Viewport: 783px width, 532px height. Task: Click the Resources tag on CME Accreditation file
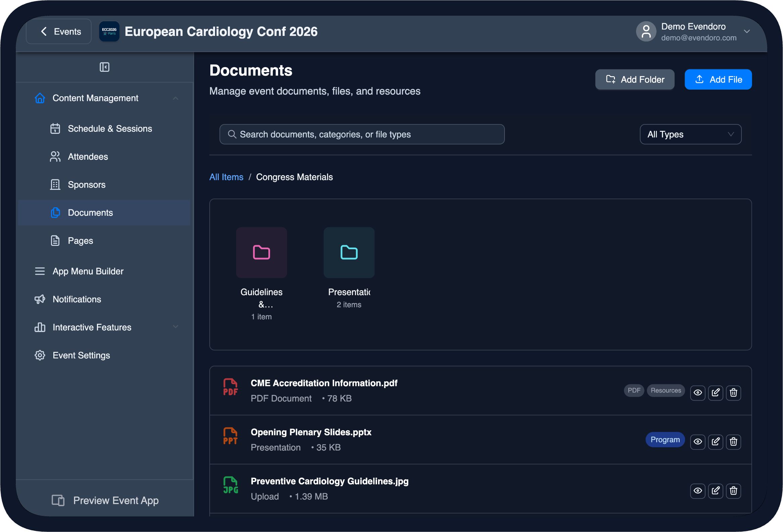point(666,390)
